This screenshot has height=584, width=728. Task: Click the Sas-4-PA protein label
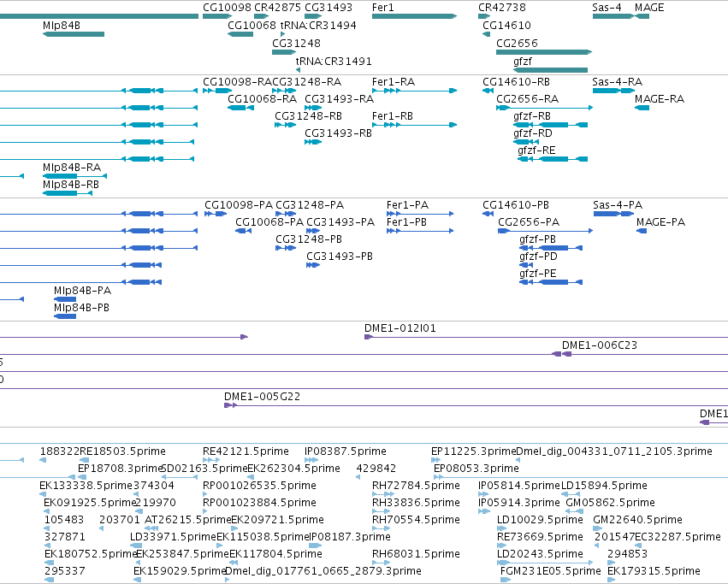[618, 205]
